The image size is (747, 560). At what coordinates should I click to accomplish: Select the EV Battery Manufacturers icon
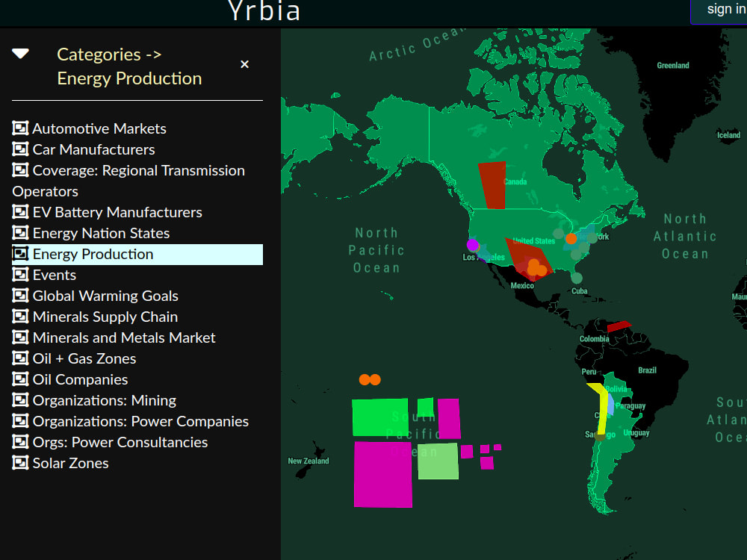pos(19,211)
